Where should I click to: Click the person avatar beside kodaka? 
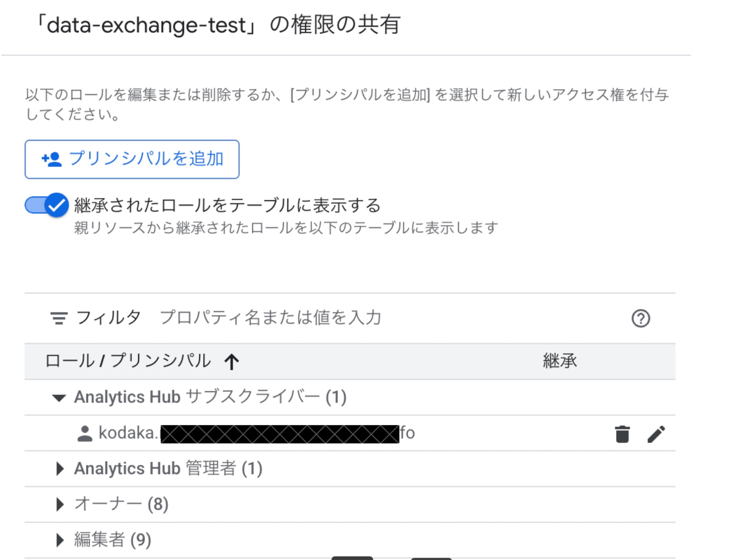click(84, 433)
